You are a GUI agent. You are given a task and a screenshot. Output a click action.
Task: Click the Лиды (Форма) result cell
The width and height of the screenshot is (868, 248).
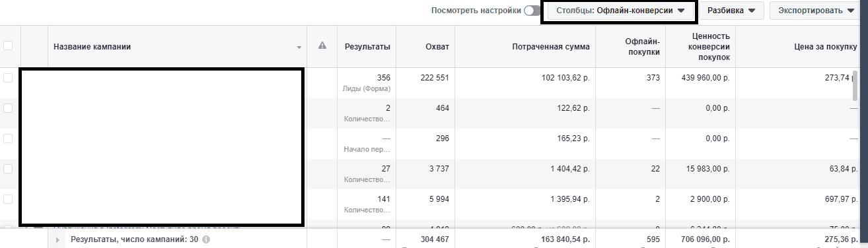(x=367, y=88)
